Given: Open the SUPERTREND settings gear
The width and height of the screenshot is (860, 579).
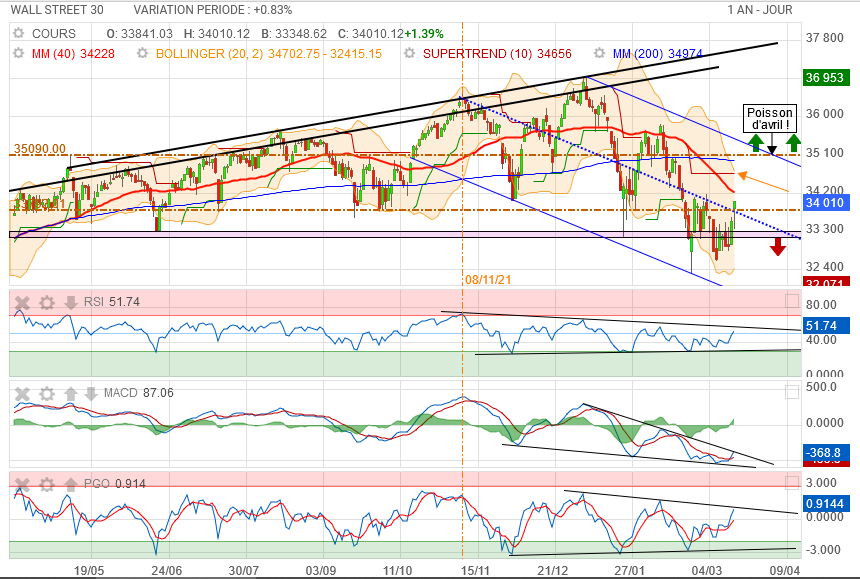Looking at the screenshot, I should (409, 53).
